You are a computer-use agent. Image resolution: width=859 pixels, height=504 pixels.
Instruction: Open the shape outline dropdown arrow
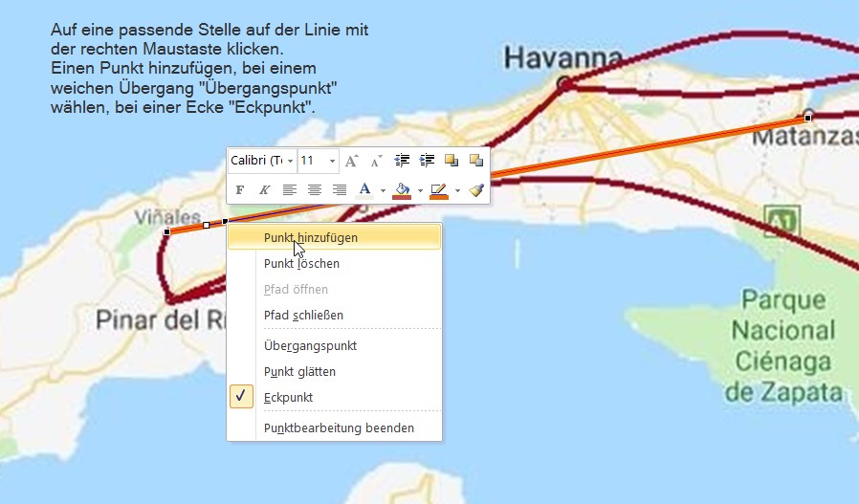pyautogui.click(x=457, y=190)
